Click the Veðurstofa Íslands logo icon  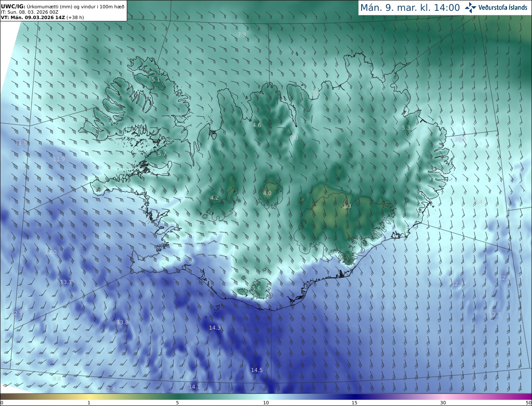470,7
